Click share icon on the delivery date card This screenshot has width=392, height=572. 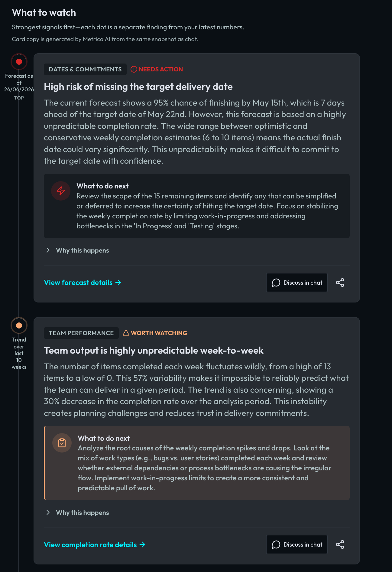pyautogui.click(x=340, y=283)
